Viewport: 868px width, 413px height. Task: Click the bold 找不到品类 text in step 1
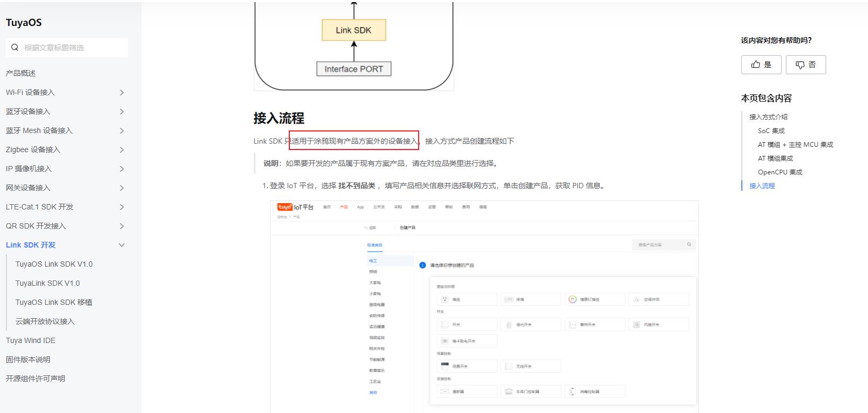point(357,186)
